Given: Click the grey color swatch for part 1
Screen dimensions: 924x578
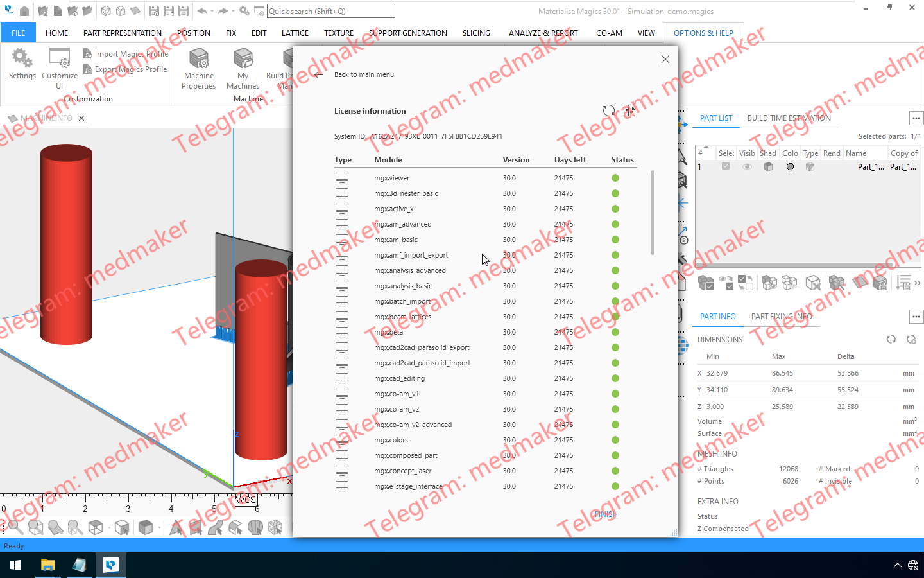Looking at the screenshot, I should click(x=790, y=166).
